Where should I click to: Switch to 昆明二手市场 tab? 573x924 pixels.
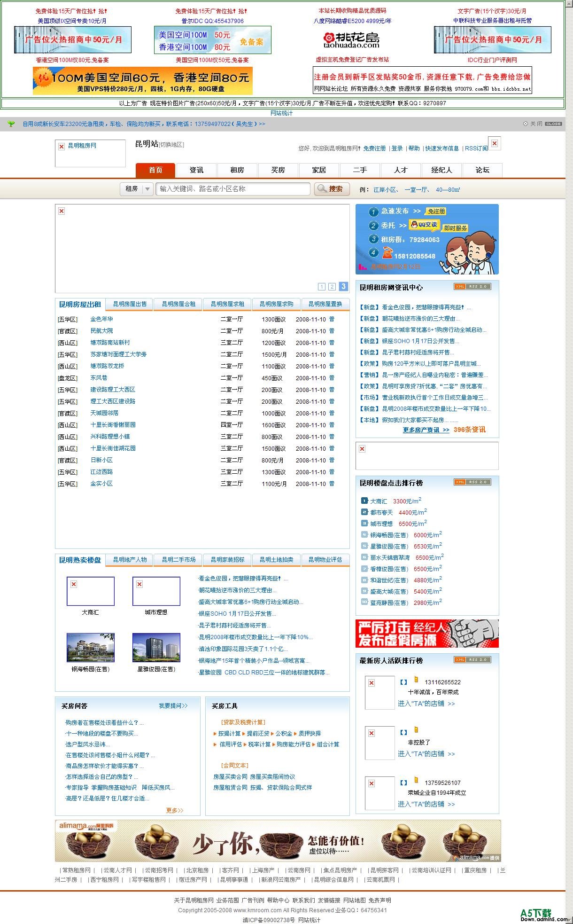click(x=179, y=560)
